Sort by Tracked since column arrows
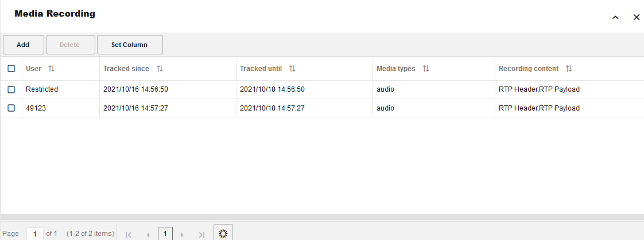The width and height of the screenshot is (644, 240). [x=160, y=69]
